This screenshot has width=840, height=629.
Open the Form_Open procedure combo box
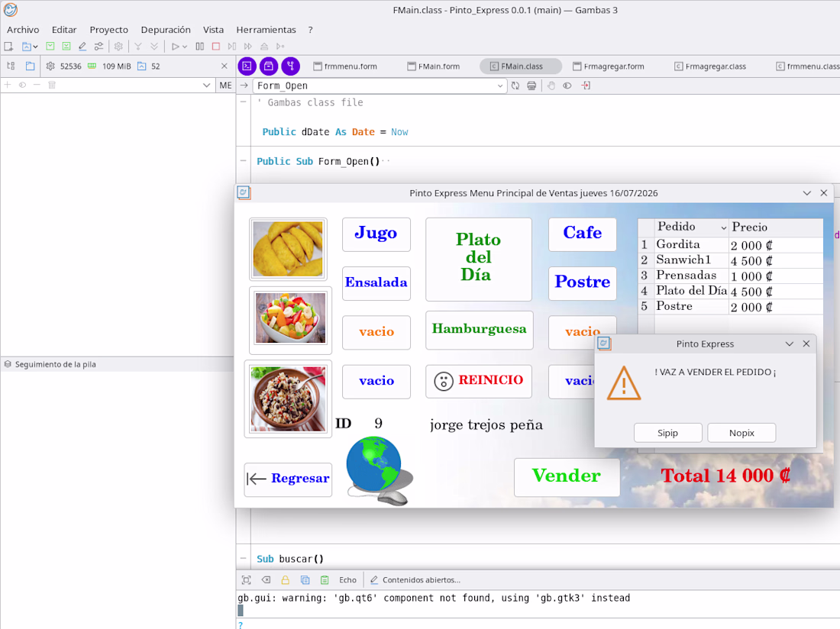pyautogui.click(x=380, y=85)
